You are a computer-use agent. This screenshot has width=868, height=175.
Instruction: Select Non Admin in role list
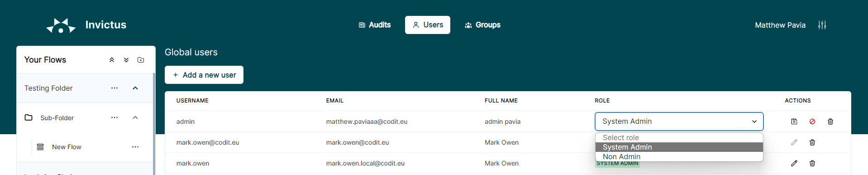click(679, 156)
